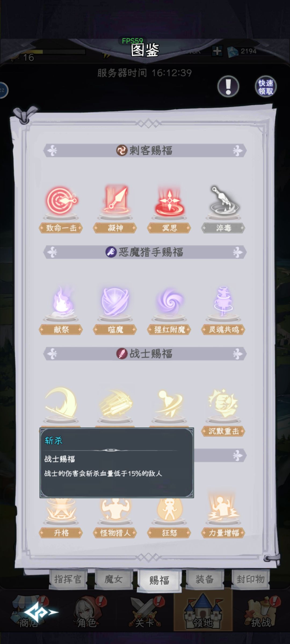This screenshot has width=290, height=644.
Task: Tap the plus icon beside diamonds
Action: coord(217,51)
